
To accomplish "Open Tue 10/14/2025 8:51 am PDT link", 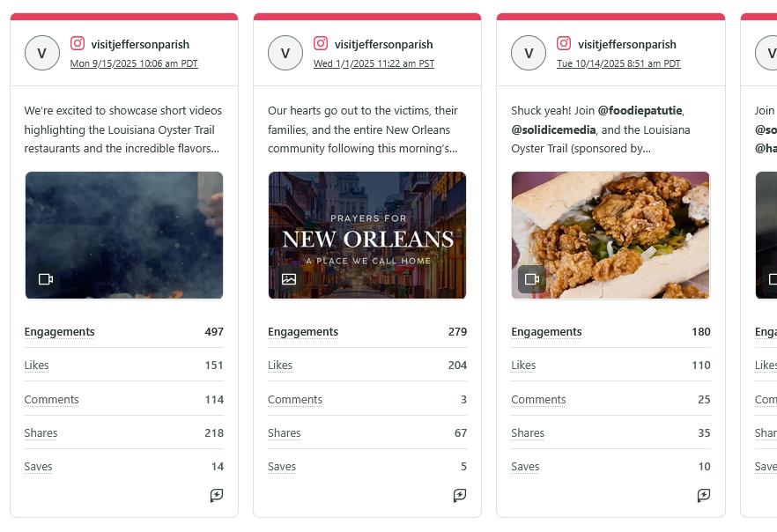I will (x=618, y=63).
